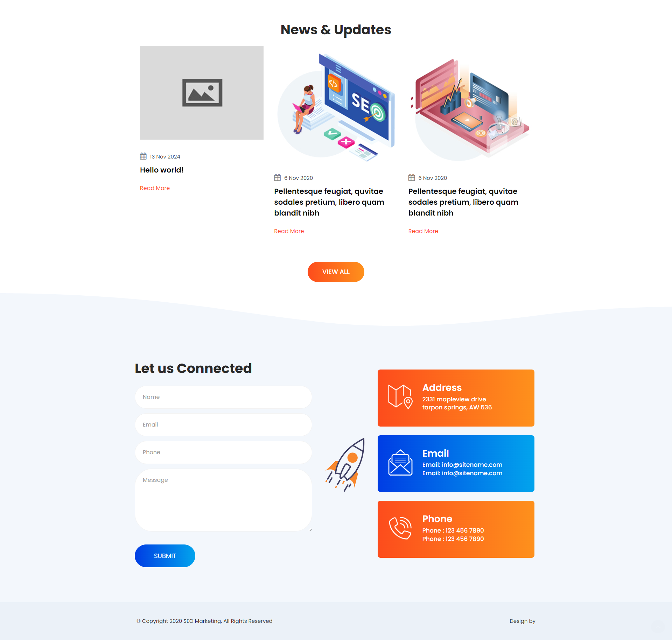Click the SUBMIT button
Viewport: 672px width, 640px height.
click(165, 555)
